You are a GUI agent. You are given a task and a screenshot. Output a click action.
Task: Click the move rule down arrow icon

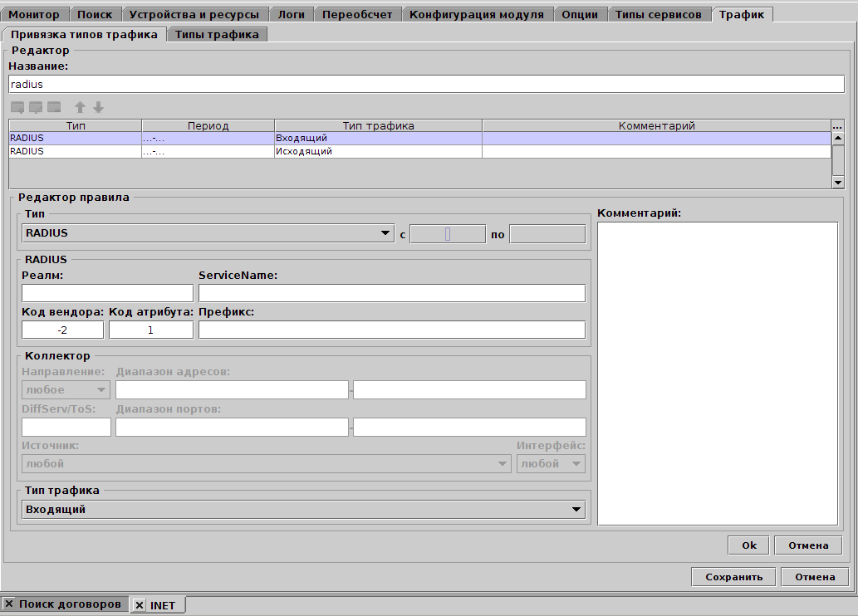click(x=97, y=106)
